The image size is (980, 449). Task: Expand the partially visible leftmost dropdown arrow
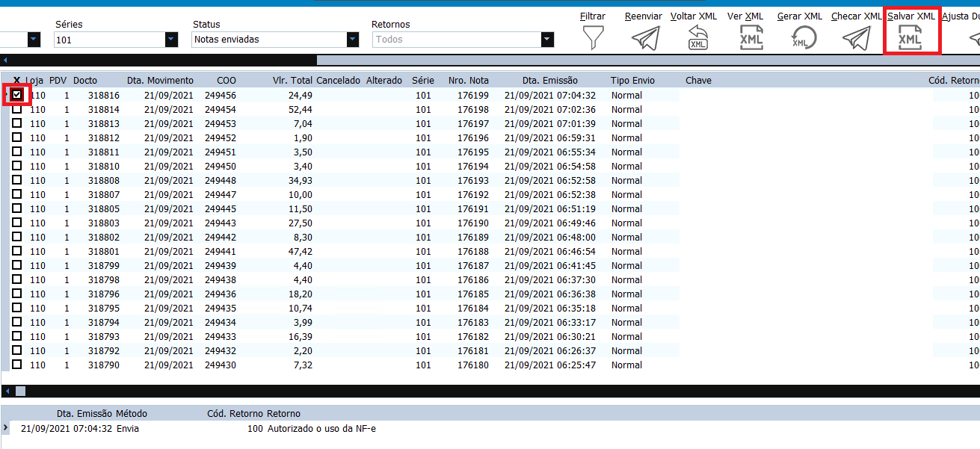(34, 40)
